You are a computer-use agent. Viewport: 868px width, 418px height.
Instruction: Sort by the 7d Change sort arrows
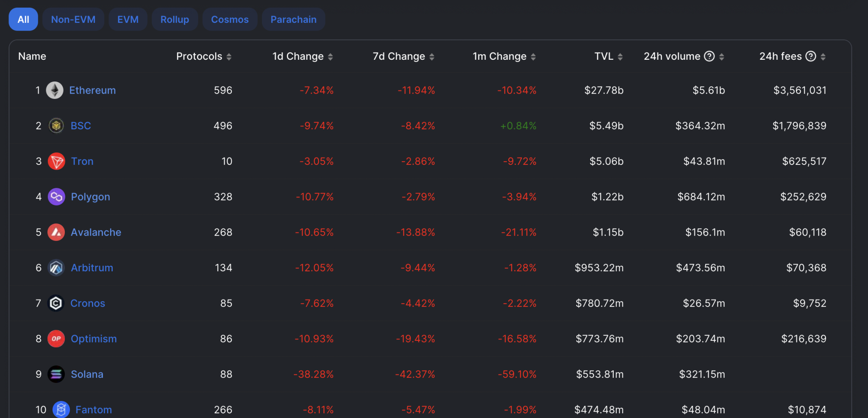(432, 57)
